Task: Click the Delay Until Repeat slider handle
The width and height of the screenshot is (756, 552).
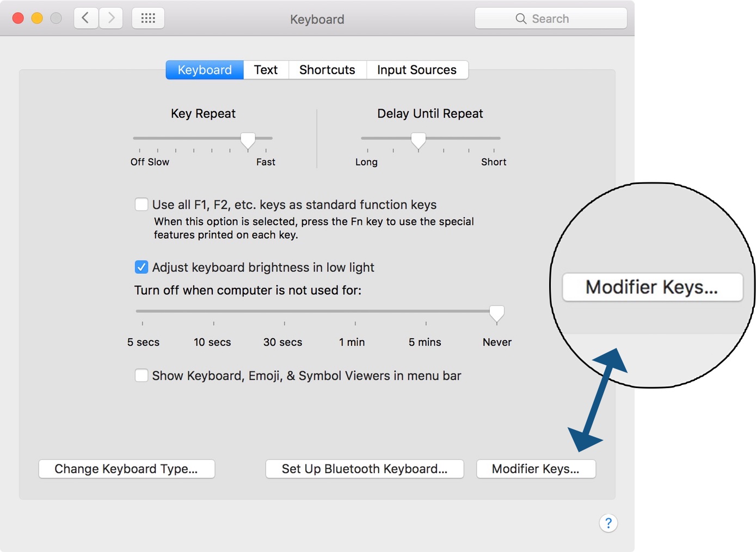Action: 418,140
